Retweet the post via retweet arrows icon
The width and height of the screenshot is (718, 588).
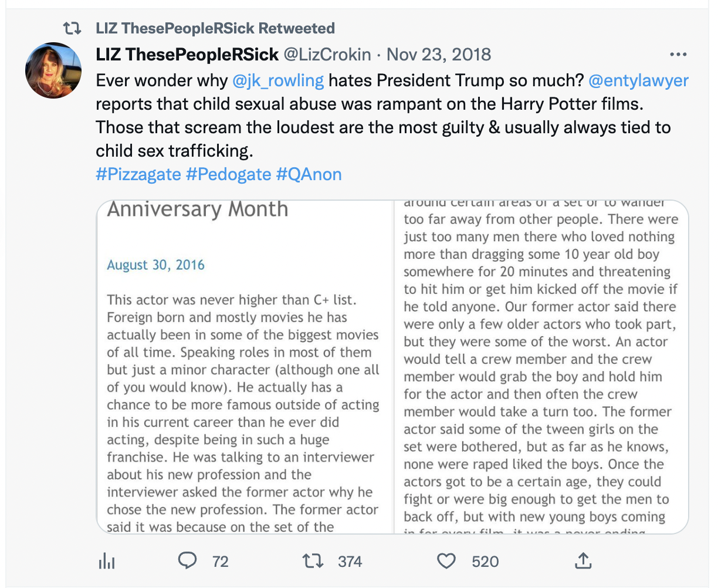pos(313,561)
